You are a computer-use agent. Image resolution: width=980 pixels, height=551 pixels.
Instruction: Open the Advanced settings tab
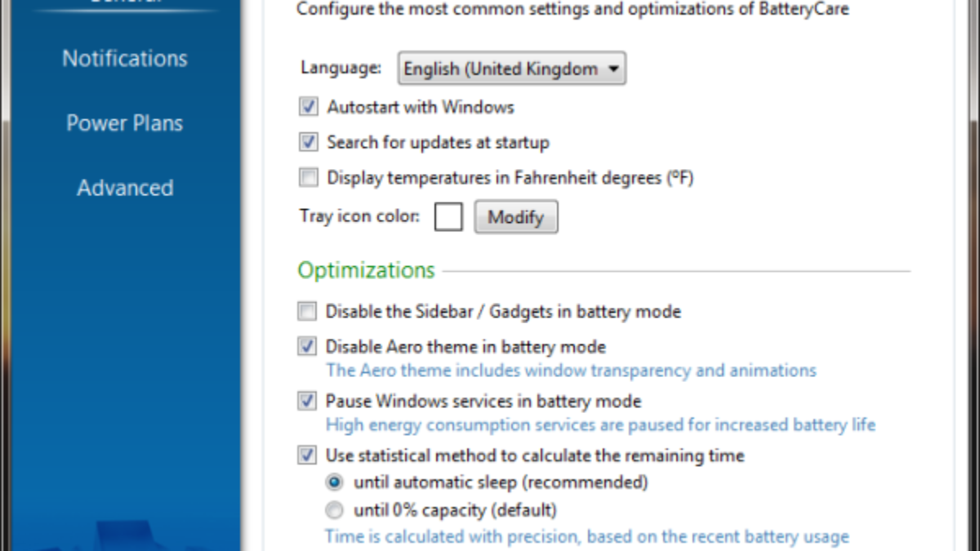(x=125, y=188)
